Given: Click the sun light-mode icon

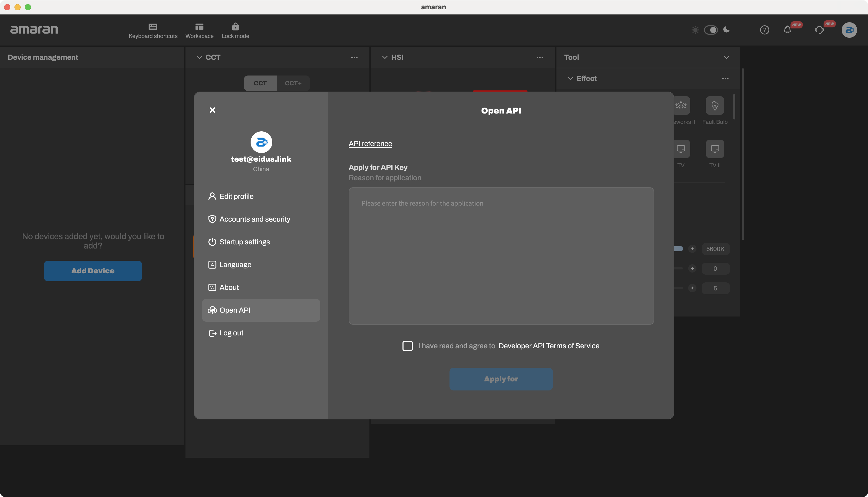Looking at the screenshot, I should (695, 30).
